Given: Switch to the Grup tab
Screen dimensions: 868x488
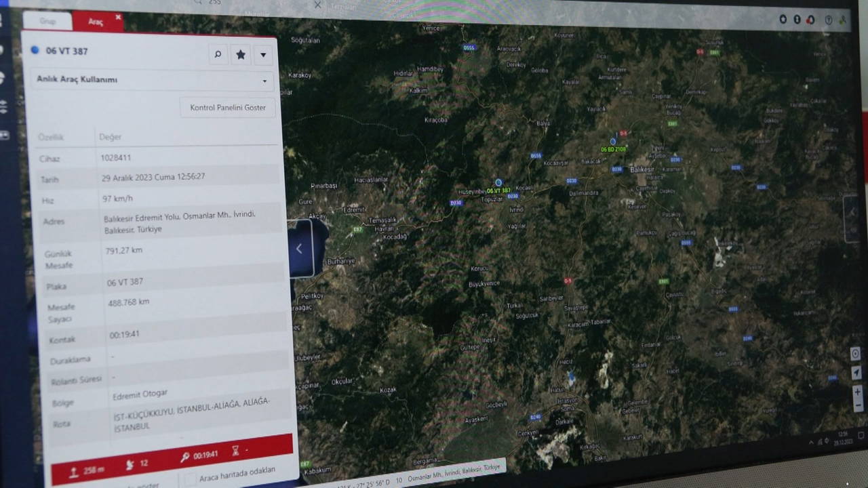Looking at the screenshot, I should tap(47, 21).
